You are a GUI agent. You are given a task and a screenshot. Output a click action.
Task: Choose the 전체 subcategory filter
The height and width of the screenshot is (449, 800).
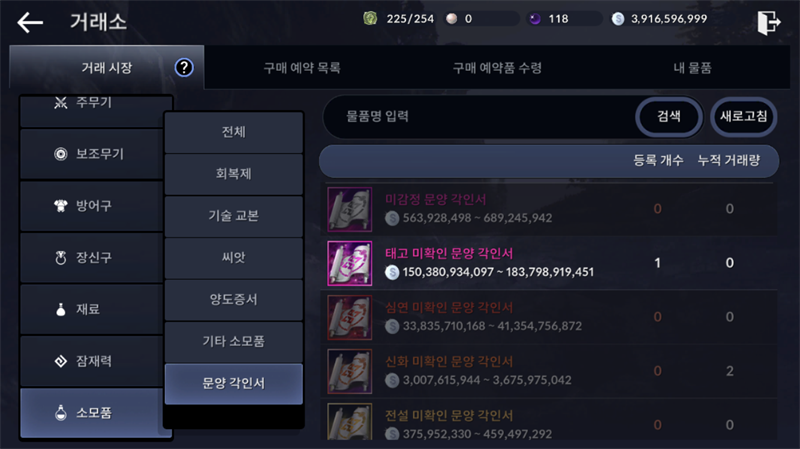pos(234,132)
